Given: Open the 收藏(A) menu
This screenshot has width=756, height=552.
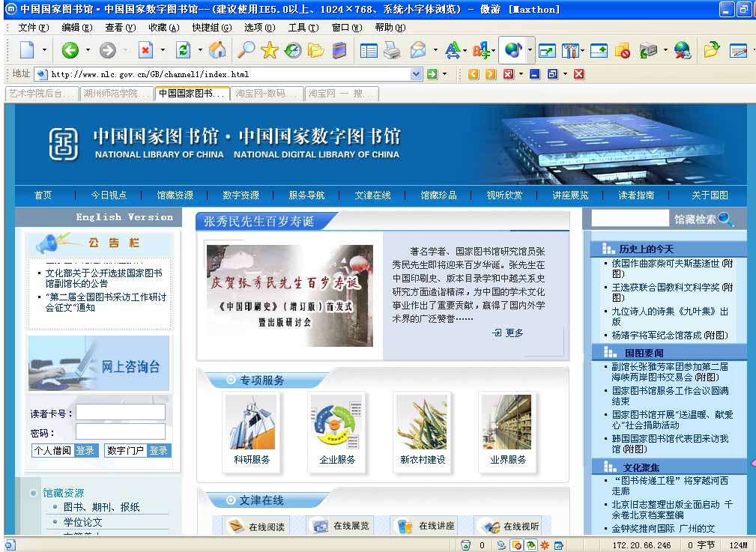Looking at the screenshot, I should click(164, 28).
